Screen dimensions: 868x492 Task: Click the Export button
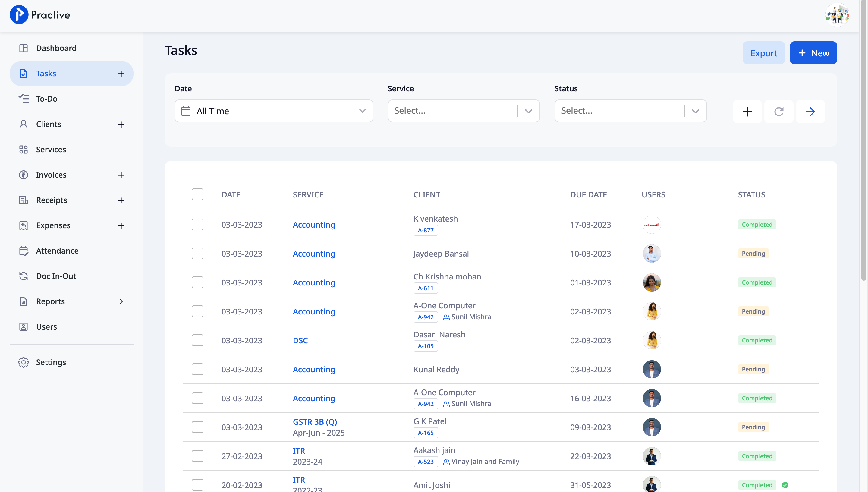click(764, 53)
